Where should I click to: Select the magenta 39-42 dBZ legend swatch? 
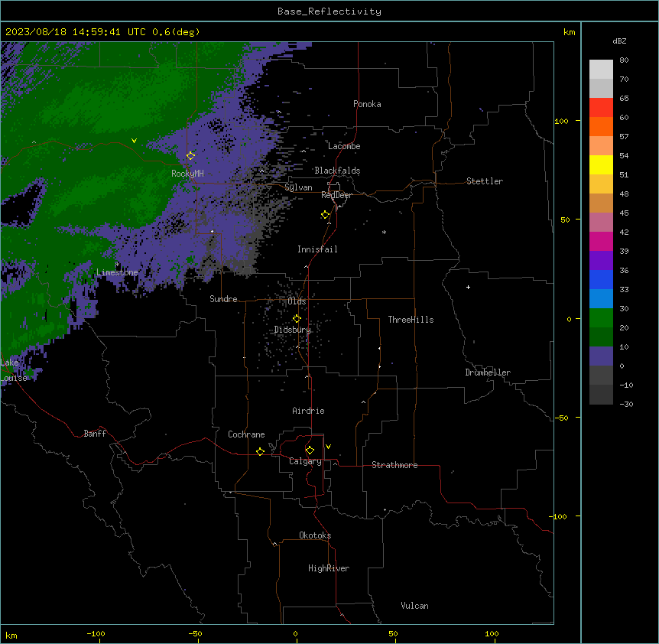601,241
